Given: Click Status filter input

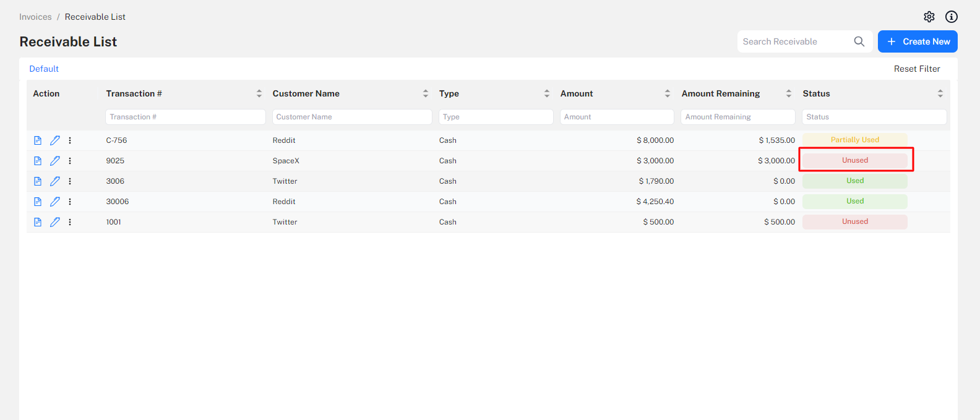Looking at the screenshot, I should click(x=874, y=117).
